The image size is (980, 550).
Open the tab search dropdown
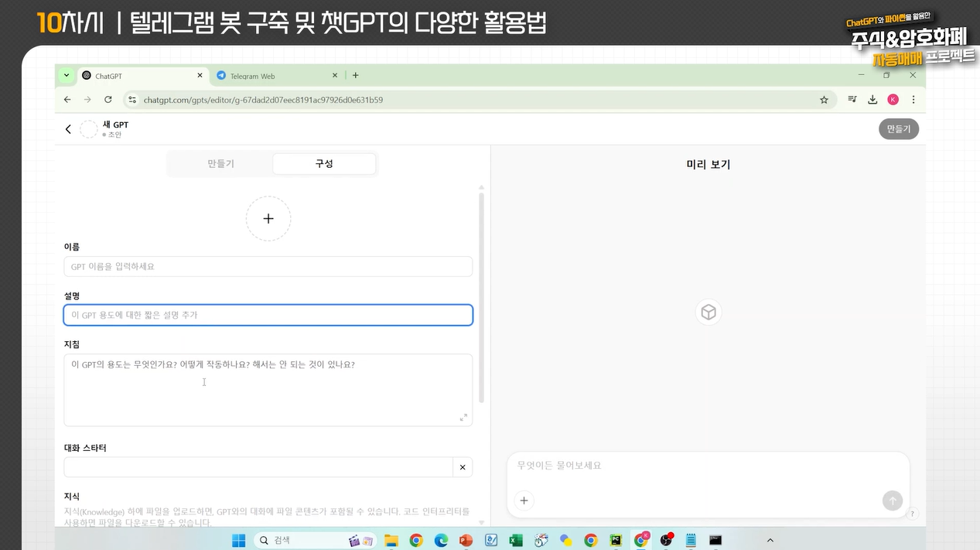[67, 76]
